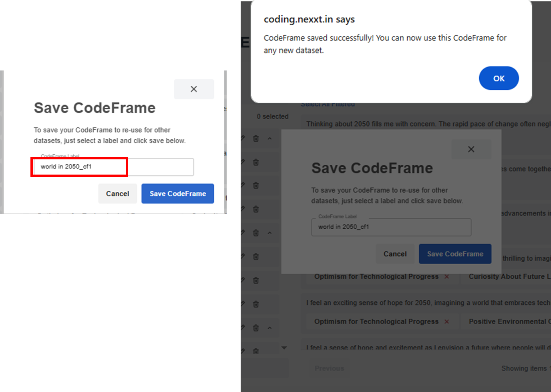
Task: Click the Previous pagination button
Action: [x=329, y=368]
